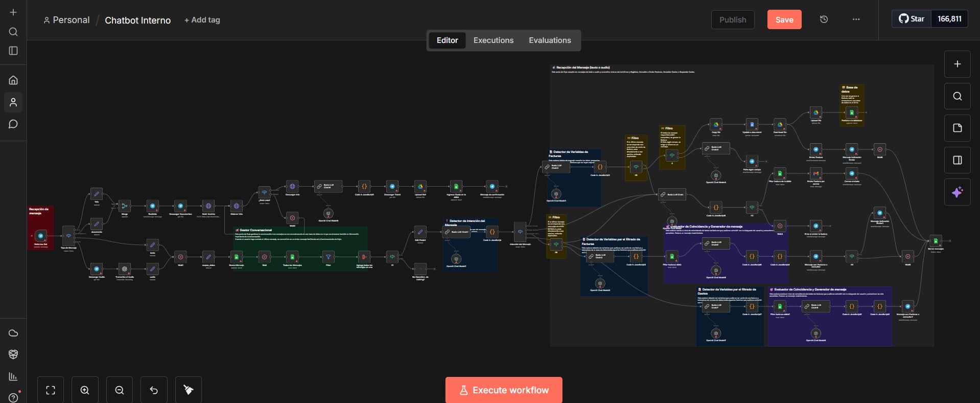Open the canvas node search magnifier button

click(958, 96)
